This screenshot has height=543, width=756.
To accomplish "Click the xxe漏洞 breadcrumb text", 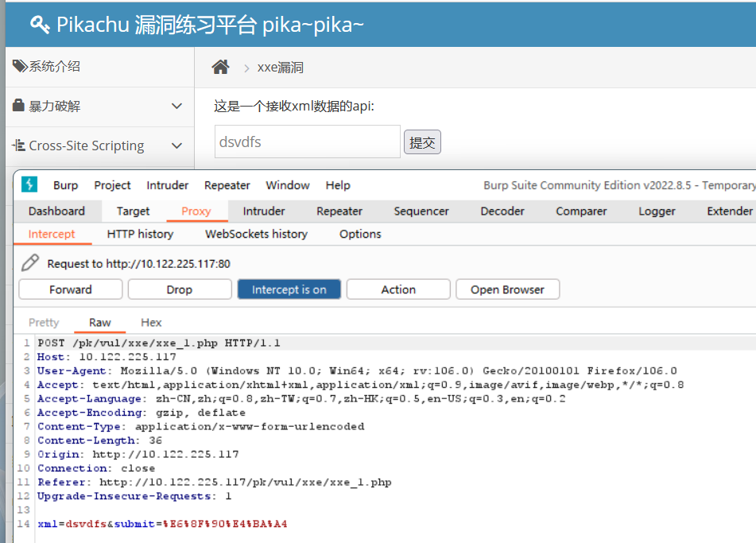I will click(x=280, y=68).
